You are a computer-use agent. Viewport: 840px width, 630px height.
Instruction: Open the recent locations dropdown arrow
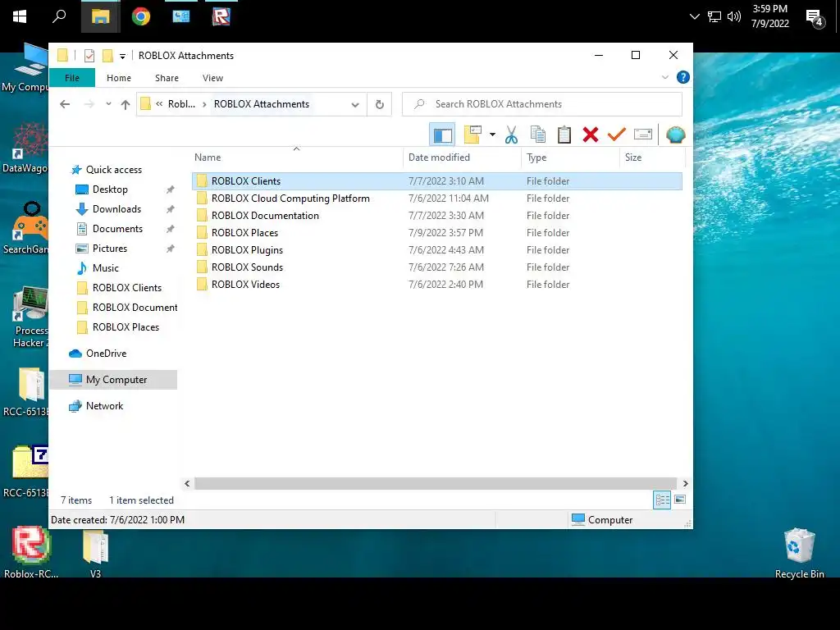[x=109, y=104]
